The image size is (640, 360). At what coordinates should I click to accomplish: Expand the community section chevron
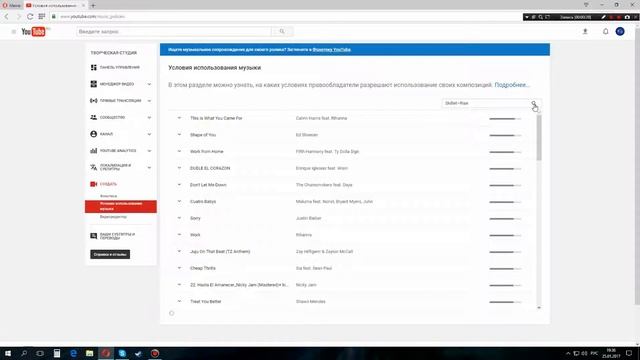149,118
